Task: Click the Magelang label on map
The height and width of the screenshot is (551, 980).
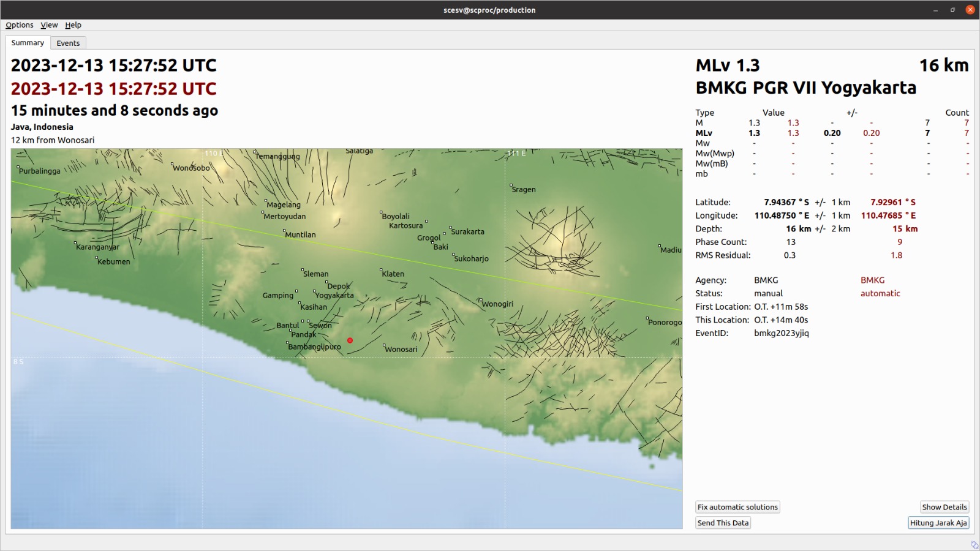Action: click(x=284, y=204)
